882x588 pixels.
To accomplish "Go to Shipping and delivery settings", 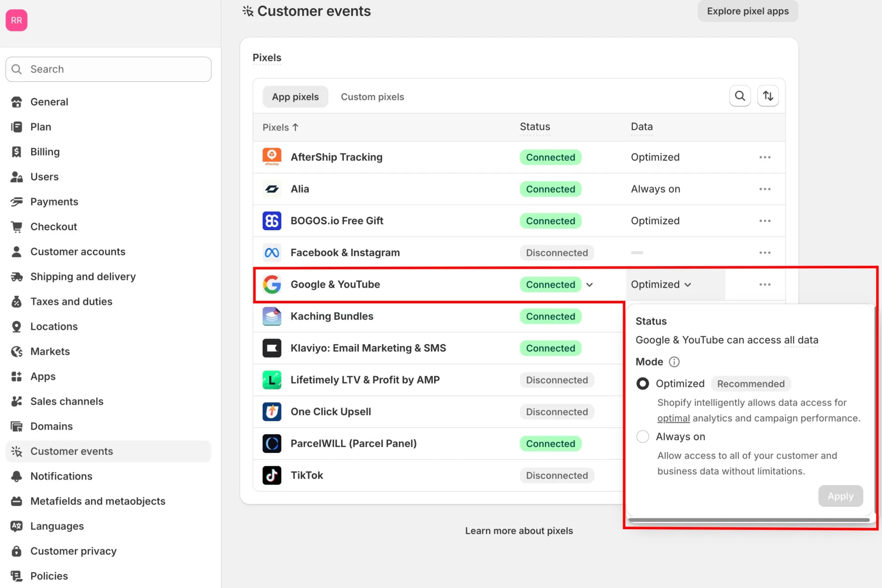I will 108,277.
